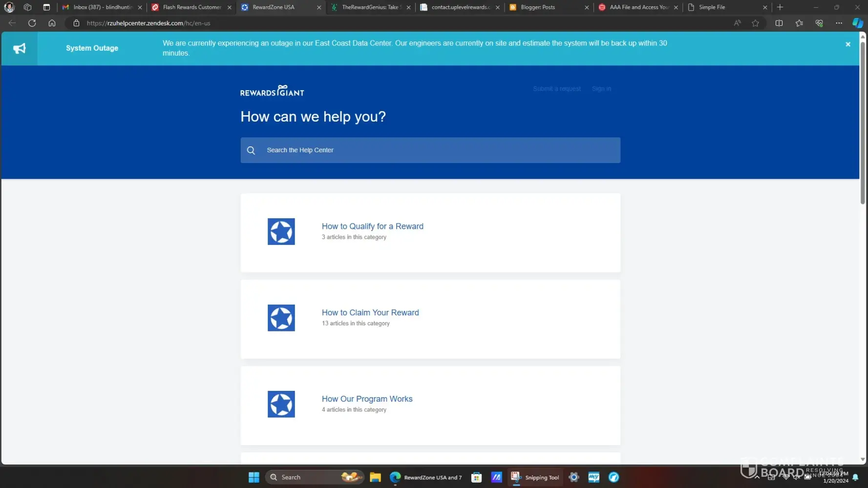Click the System Outage megaphone icon
Viewport: 868px width, 488px height.
tap(20, 48)
